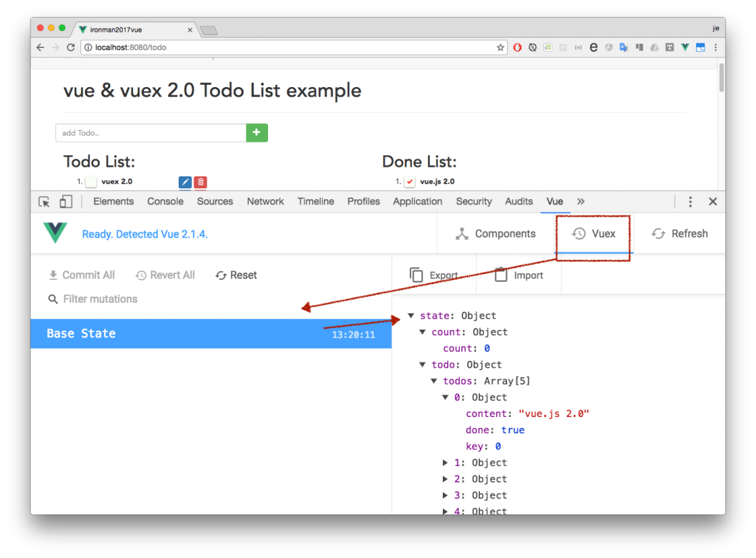Open the Timeline tab
Image resolution: width=756 pixels, height=558 pixels.
pyautogui.click(x=315, y=201)
